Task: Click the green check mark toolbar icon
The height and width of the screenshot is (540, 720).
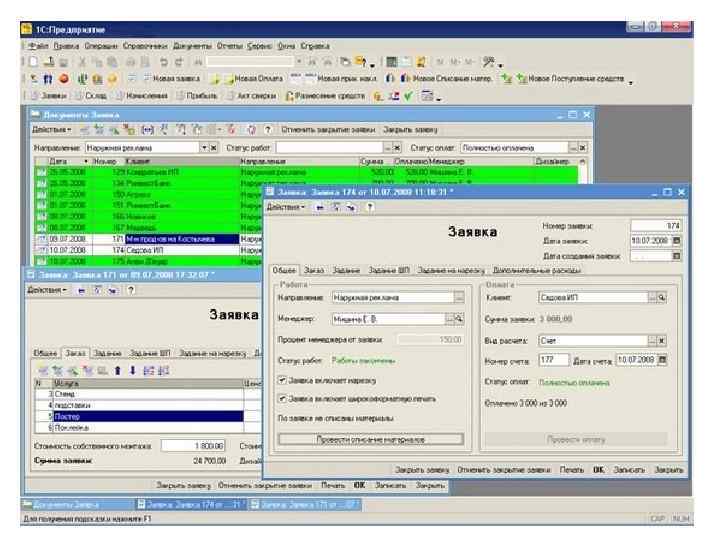Action: click(x=408, y=96)
